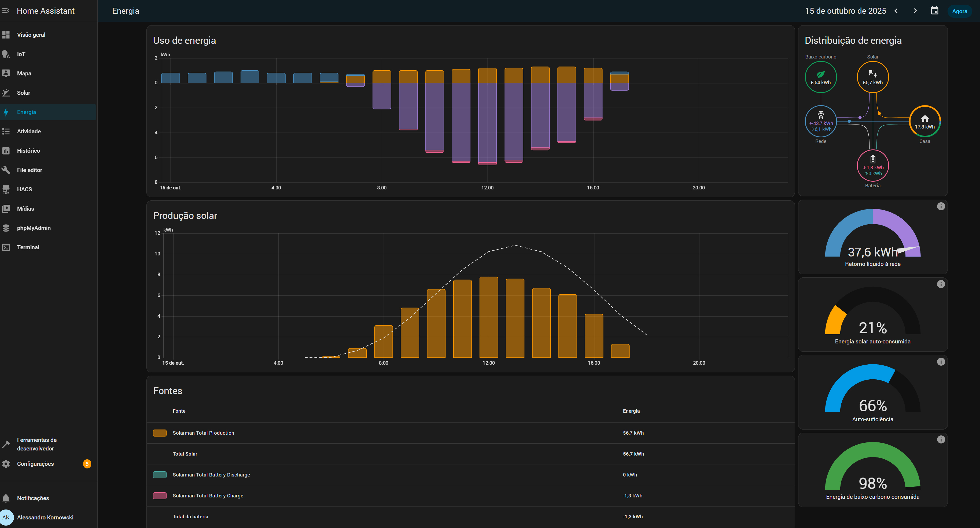Click the Solar node in distribution
980x528 pixels.
872,77
